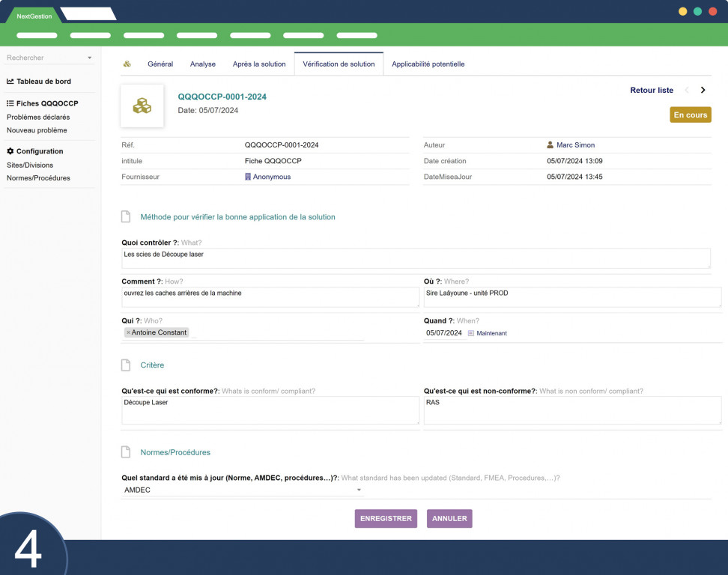Remove Antoine Constant tag with x
This screenshot has height=575, width=728.
tap(129, 332)
